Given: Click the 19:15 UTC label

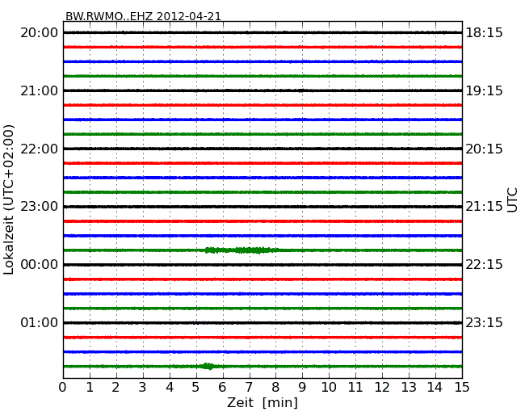Looking at the screenshot, I should [x=484, y=90].
